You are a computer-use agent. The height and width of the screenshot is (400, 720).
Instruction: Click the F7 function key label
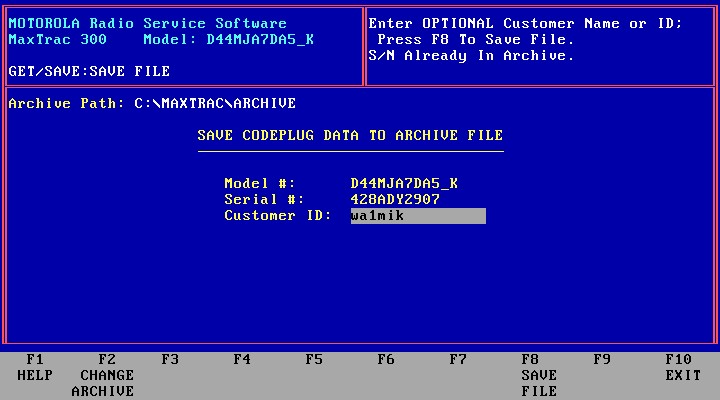(458, 359)
